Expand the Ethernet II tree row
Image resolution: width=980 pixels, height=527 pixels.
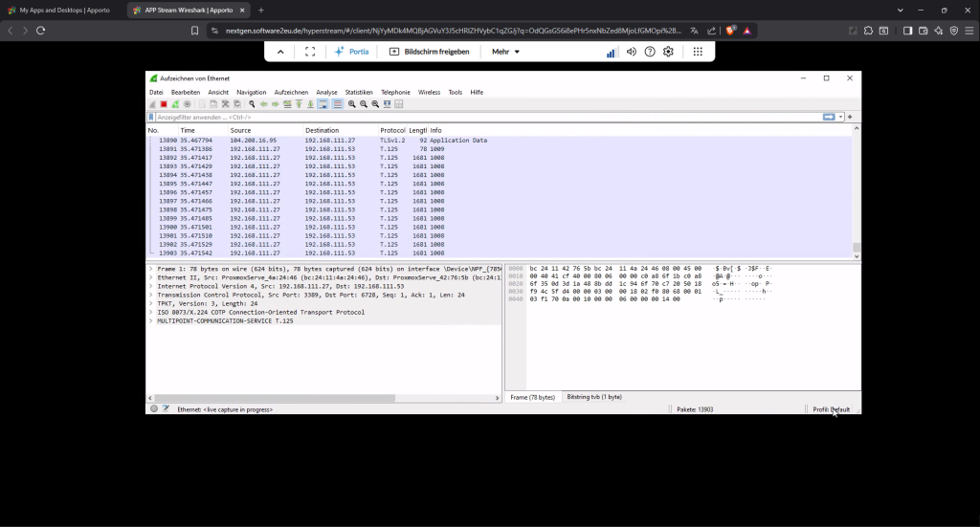pyautogui.click(x=150, y=277)
